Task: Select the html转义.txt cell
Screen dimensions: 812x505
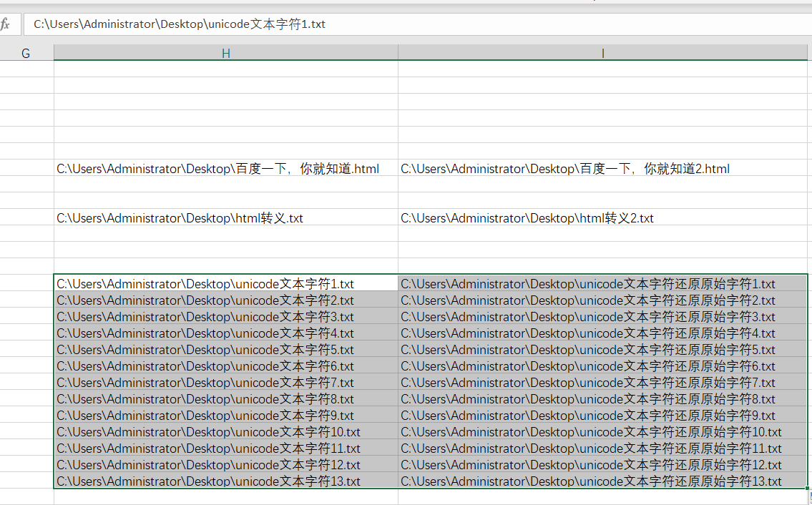Action: pyautogui.click(x=226, y=217)
